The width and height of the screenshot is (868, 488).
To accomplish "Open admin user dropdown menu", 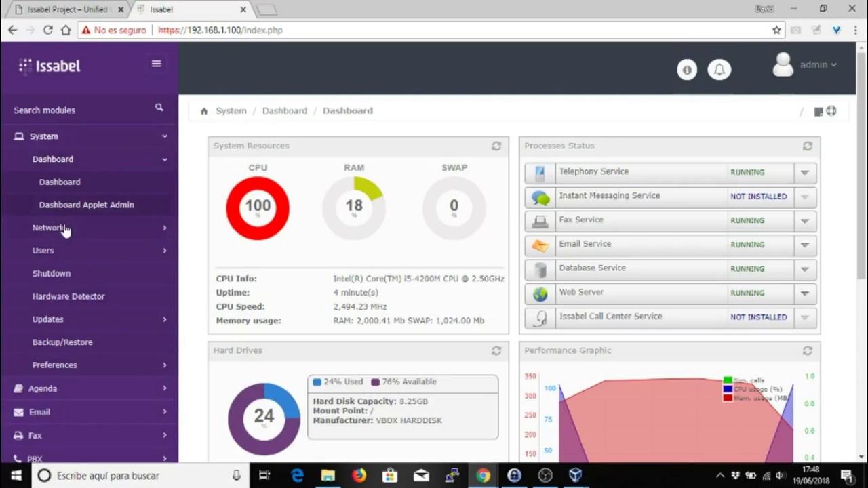I will click(818, 65).
